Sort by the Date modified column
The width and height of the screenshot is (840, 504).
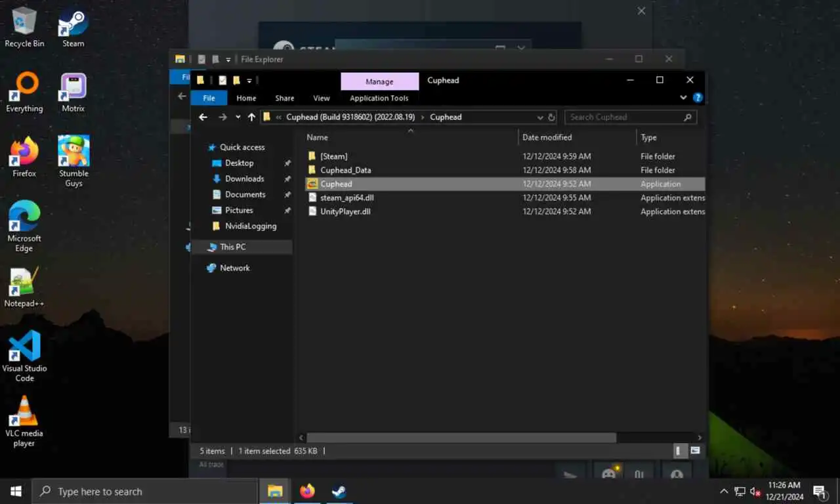[x=577, y=137]
